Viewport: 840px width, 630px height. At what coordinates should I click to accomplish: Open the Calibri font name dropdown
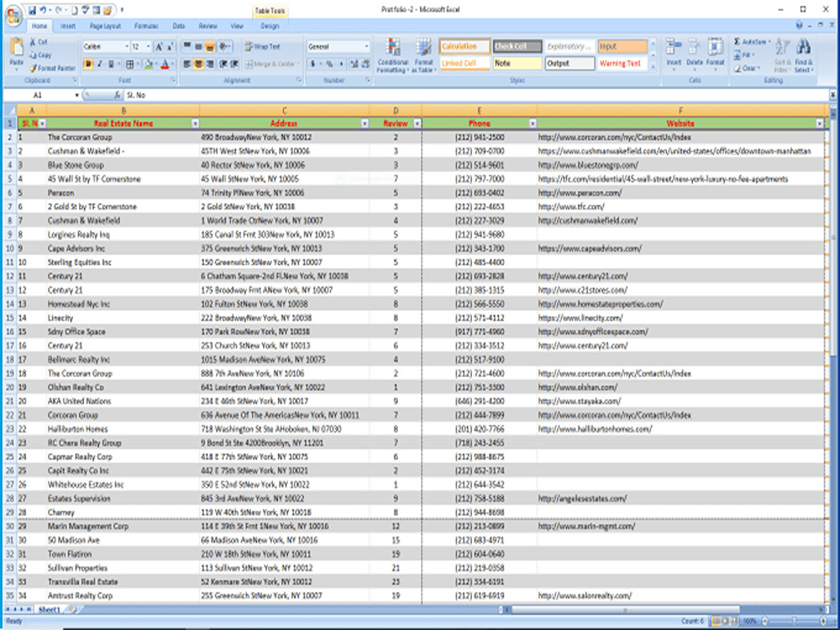click(127, 46)
